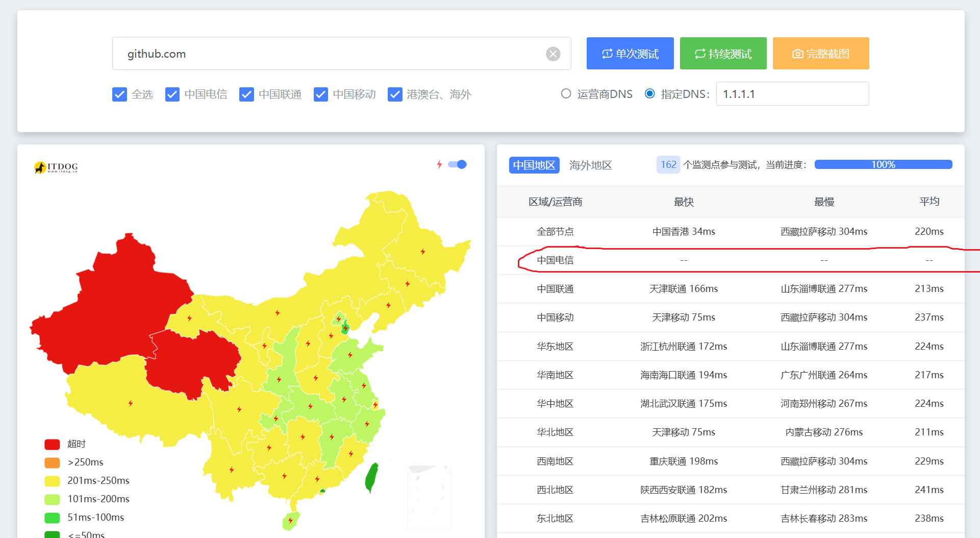Click the red Qinghai region on map
Viewport: 980px width, 538px height.
pos(194,362)
